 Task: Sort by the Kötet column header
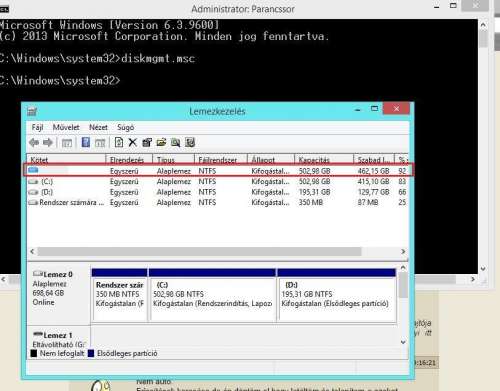tap(66, 160)
